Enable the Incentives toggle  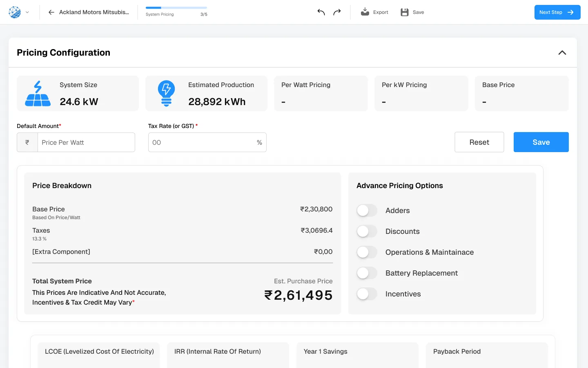(367, 294)
